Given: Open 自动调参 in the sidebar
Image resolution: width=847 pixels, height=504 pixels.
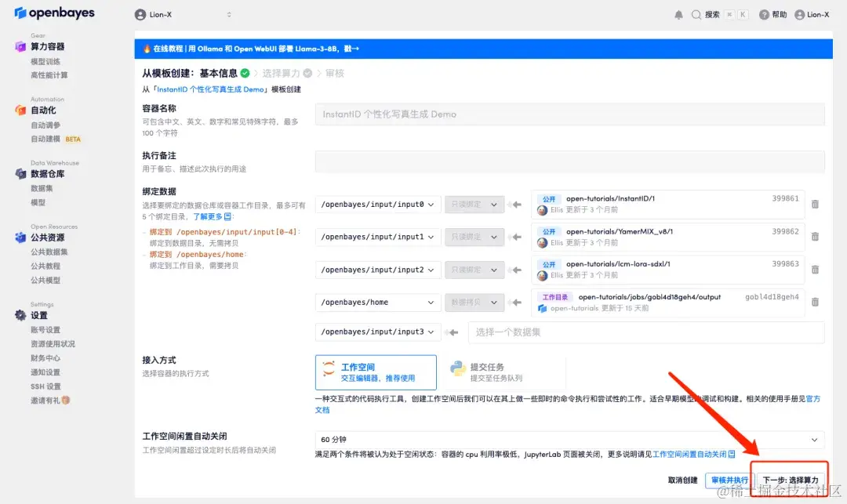Looking at the screenshot, I should pos(45,125).
